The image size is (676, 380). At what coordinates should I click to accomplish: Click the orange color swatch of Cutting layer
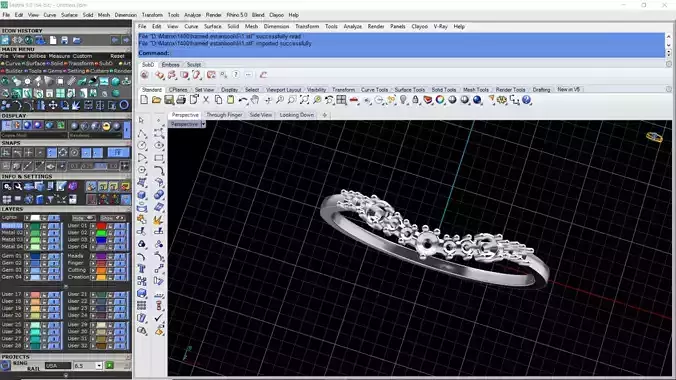pyautogui.click(x=101, y=270)
